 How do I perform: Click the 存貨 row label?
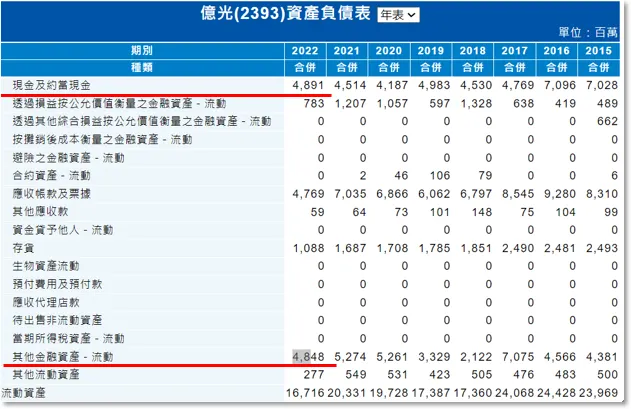(23, 248)
